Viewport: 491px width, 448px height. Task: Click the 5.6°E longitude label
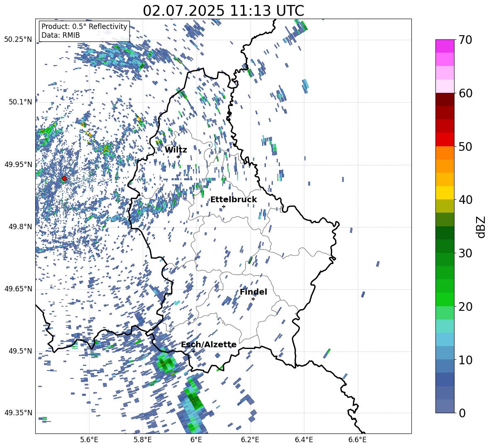[x=89, y=440]
